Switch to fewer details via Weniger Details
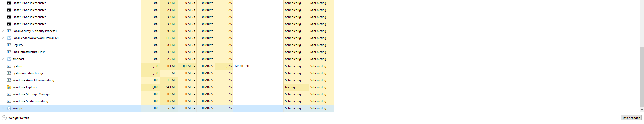 pos(19,118)
